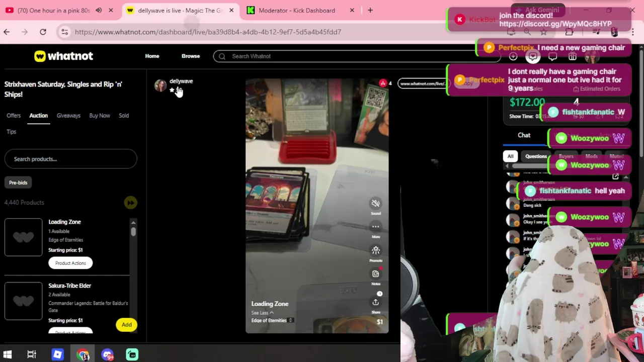Open the More options icon on stream

(x=375, y=227)
